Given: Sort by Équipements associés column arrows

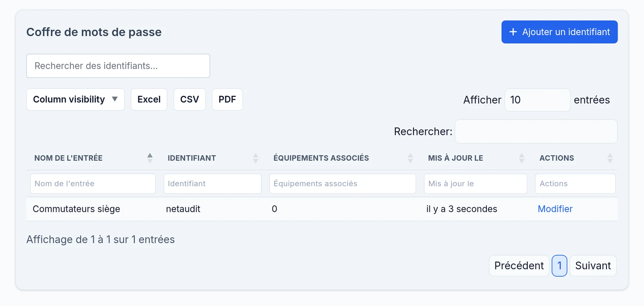Looking at the screenshot, I should (410, 158).
